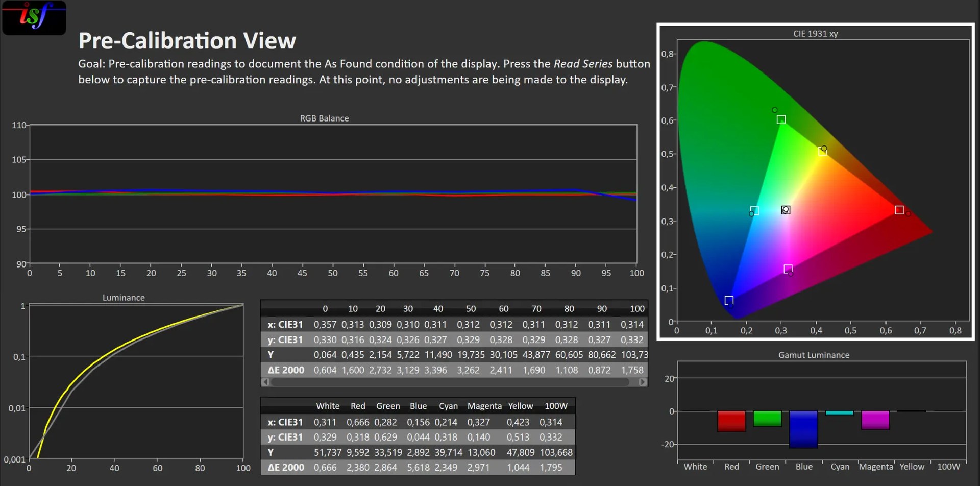This screenshot has height=486, width=980.
Task: Click the horizontal scrollbar below ΔE 2000 row
Action: point(454,382)
